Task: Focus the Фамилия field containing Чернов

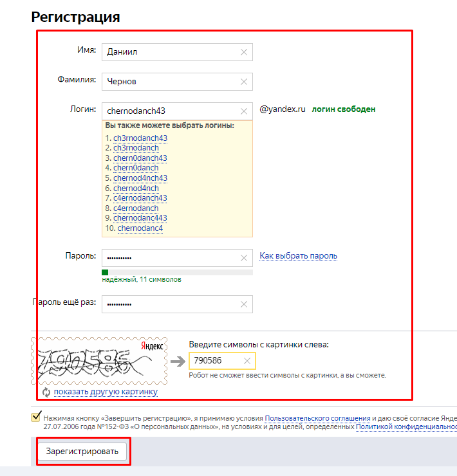Action: pos(177,82)
